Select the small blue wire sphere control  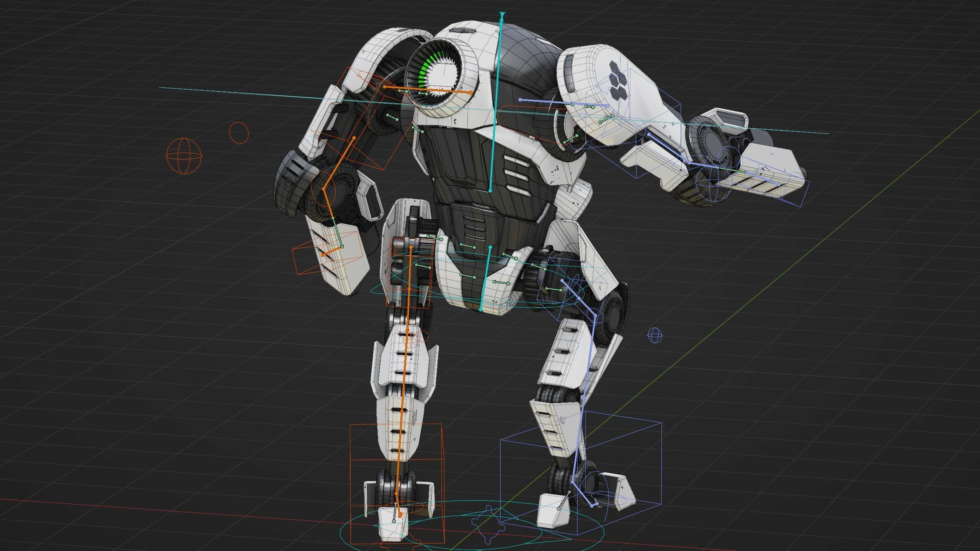pos(655,336)
